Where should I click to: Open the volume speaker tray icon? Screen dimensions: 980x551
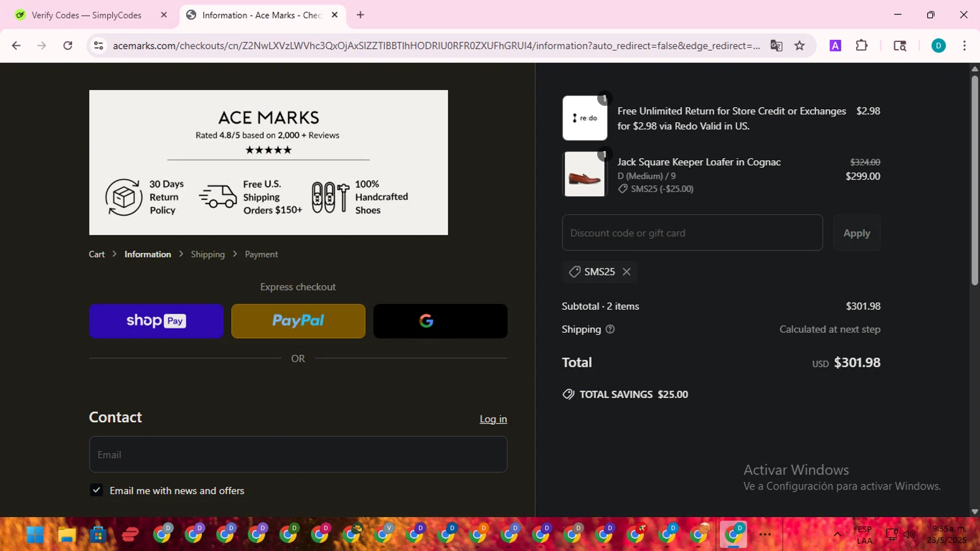click(x=909, y=535)
